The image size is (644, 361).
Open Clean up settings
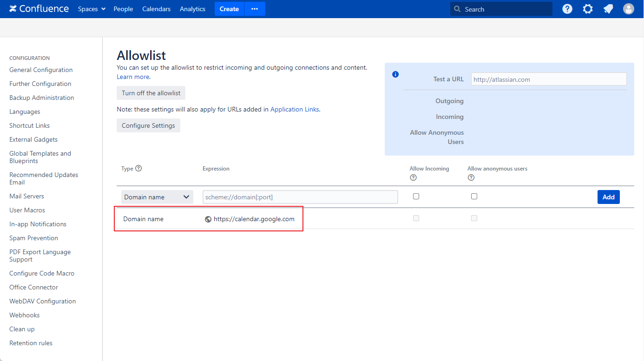click(x=22, y=329)
